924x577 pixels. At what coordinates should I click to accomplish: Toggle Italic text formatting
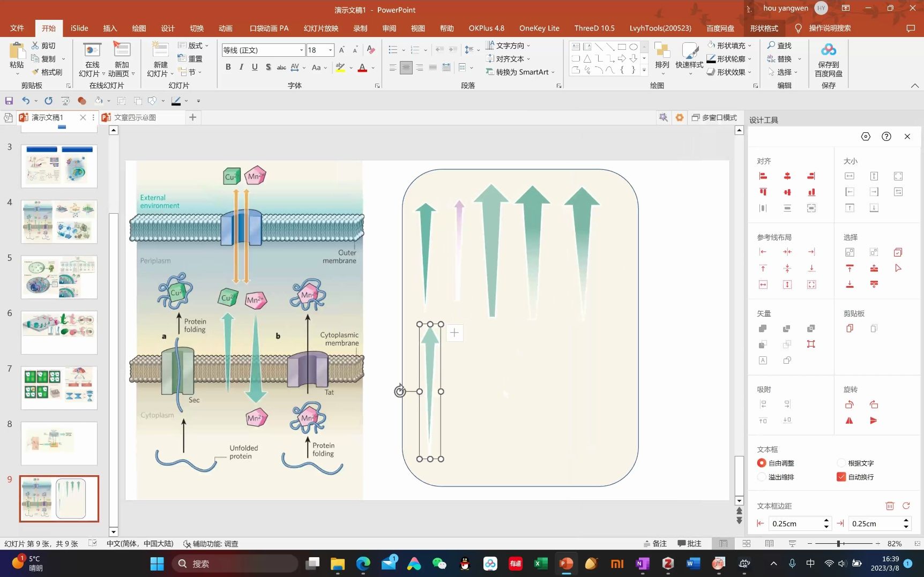241,67
